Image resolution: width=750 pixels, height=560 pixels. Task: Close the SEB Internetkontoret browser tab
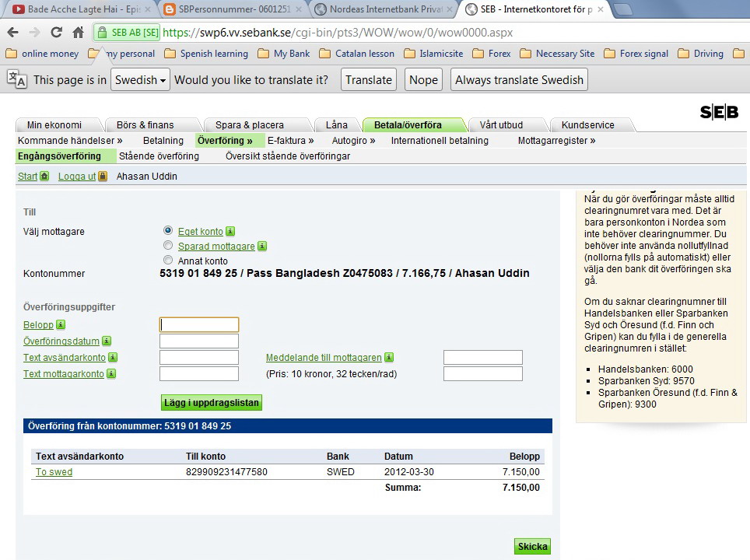601,9
